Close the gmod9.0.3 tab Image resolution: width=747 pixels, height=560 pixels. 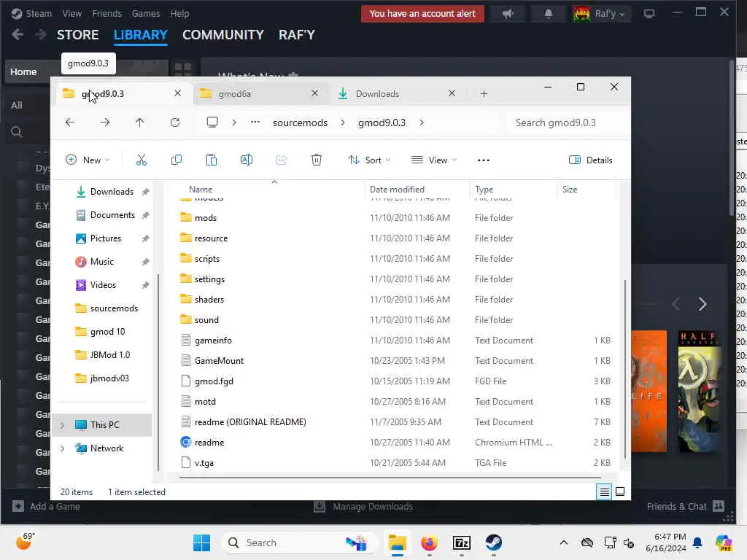point(178,93)
